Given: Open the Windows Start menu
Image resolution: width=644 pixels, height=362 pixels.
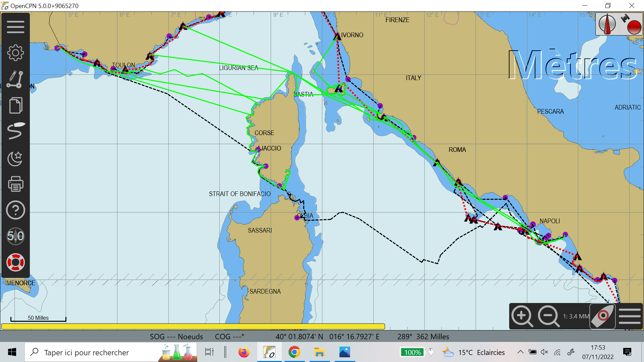Looking at the screenshot, I should tap(12, 352).
